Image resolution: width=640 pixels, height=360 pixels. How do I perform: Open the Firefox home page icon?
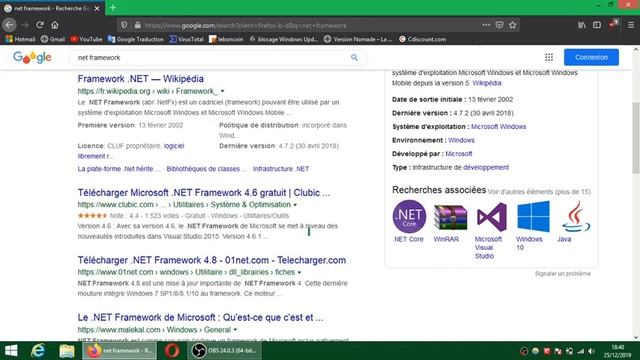pyautogui.click(x=55, y=25)
